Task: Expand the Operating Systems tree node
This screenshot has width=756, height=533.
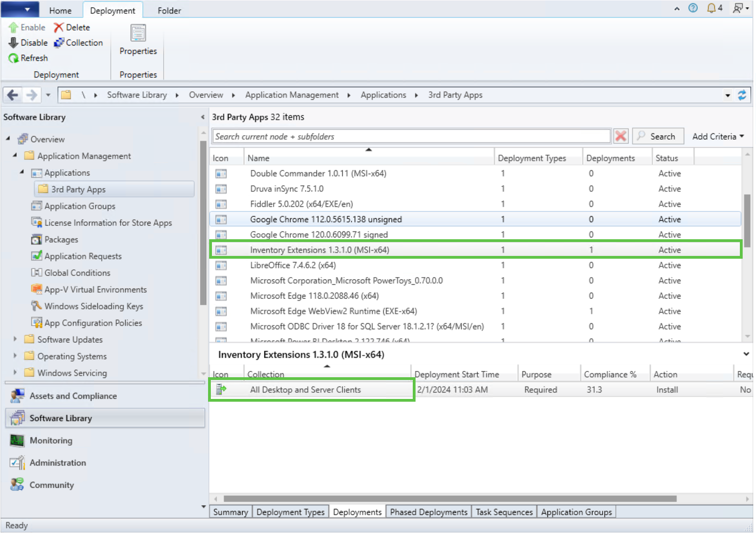Action: [15, 356]
